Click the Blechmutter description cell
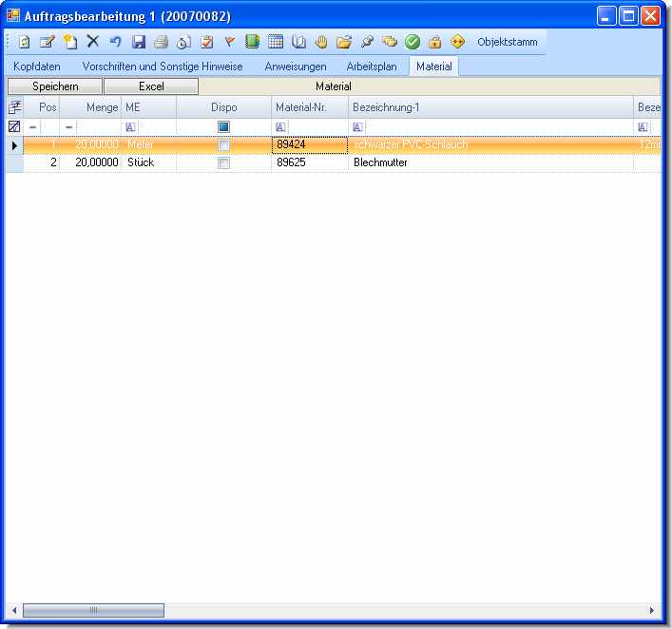Image resolution: width=672 pixels, height=629 pixels. (x=490, y=162)
